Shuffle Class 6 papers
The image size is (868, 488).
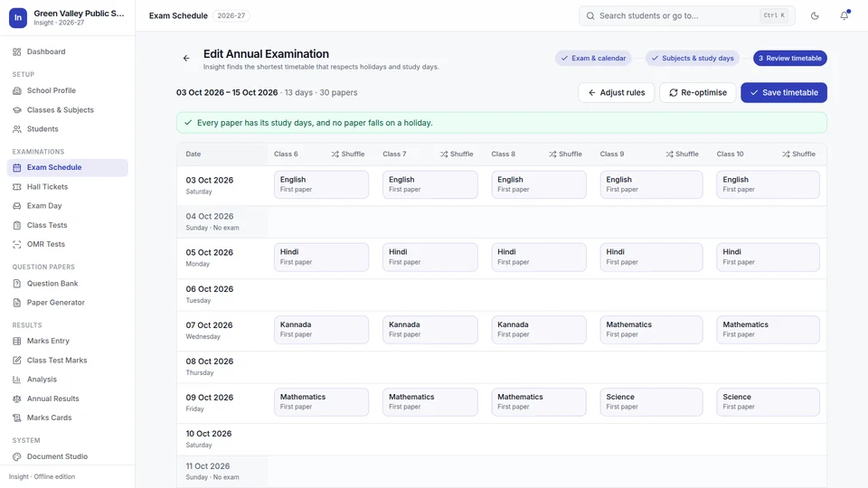347,155
